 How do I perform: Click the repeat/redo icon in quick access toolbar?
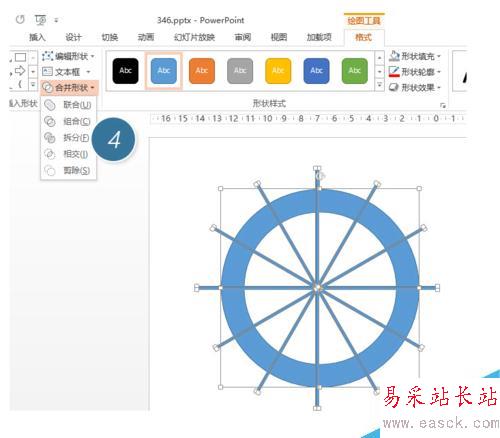[20, 20]
